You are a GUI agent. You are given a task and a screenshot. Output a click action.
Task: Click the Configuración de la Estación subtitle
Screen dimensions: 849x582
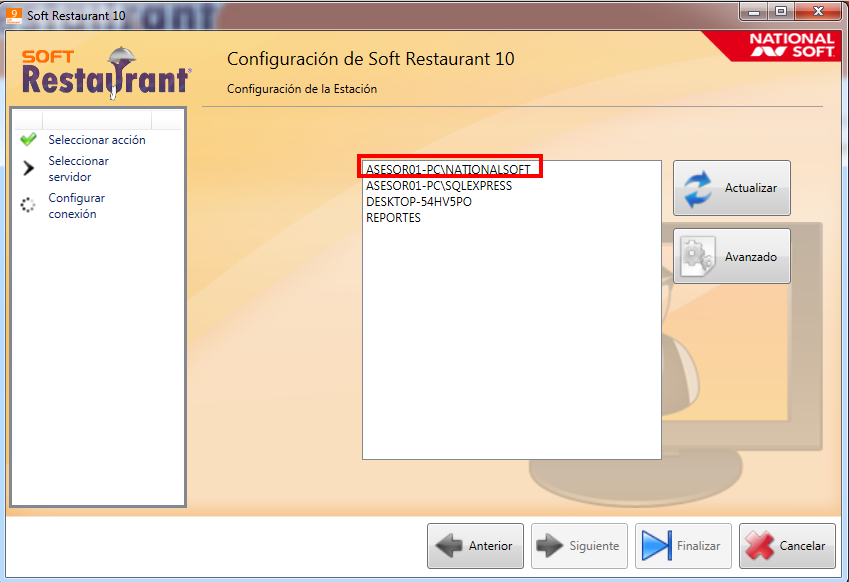click(302, 89)
